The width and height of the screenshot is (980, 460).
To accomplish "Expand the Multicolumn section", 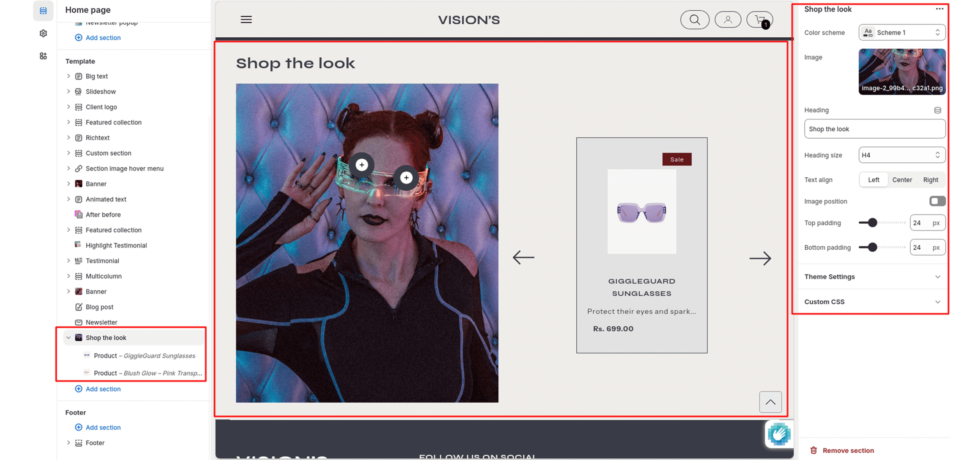I will click(x=68, y=276).
